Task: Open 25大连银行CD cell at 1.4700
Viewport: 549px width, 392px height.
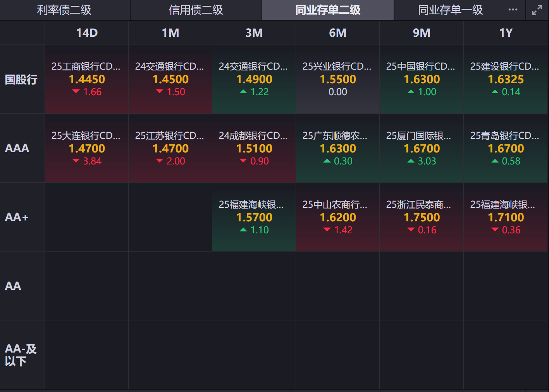Action: pyautogui.click(x=87, y=148)
